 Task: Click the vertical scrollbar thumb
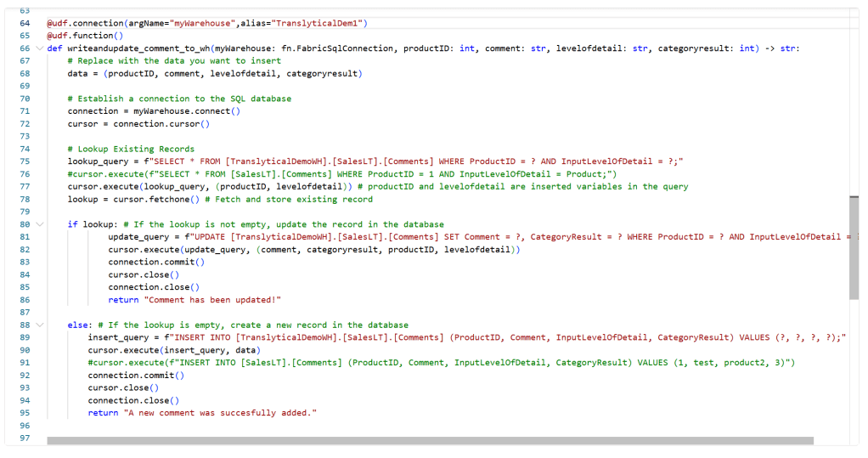[854, 247]
